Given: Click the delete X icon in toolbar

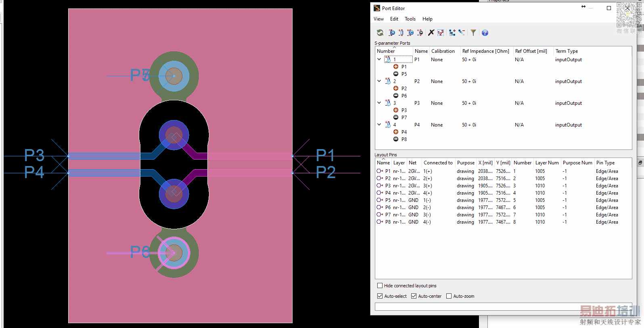Looking at the screenshot, I should click(x=431, y=33).
